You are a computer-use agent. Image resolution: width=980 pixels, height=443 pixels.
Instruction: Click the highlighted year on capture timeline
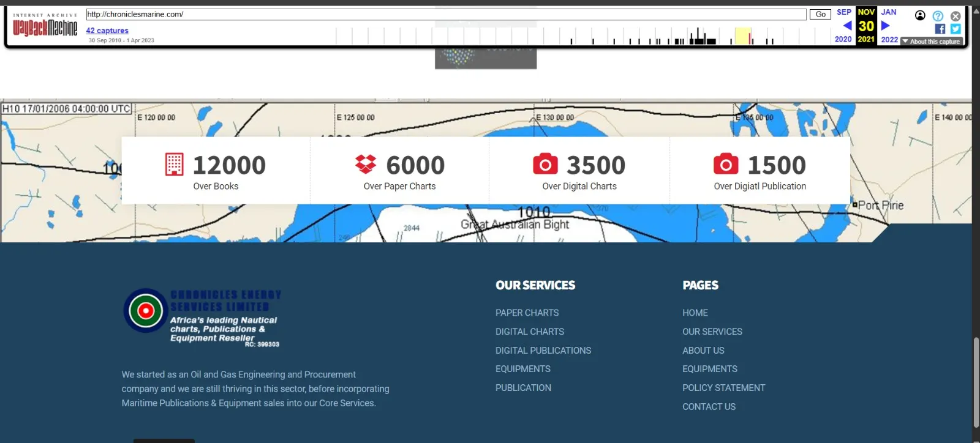click(x=743, y=36)
